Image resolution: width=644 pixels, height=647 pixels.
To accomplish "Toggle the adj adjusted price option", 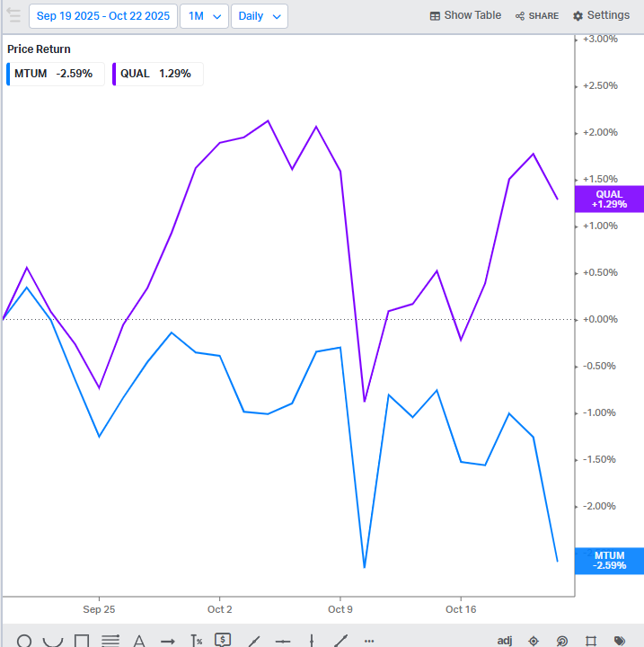I will click(505, 641).
